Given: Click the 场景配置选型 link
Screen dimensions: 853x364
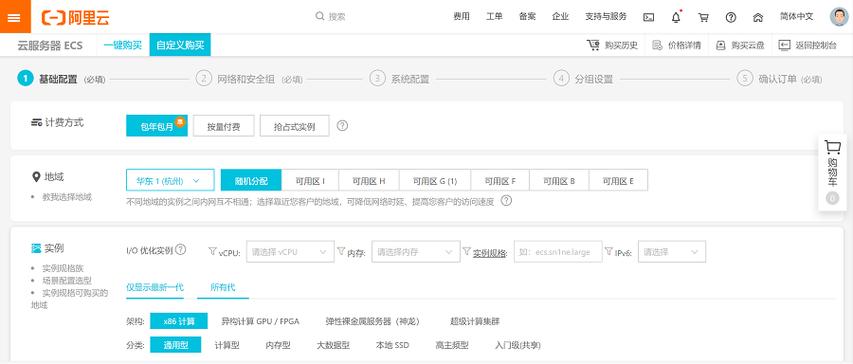Looking at the screenshot, I should tap(66, 281).
